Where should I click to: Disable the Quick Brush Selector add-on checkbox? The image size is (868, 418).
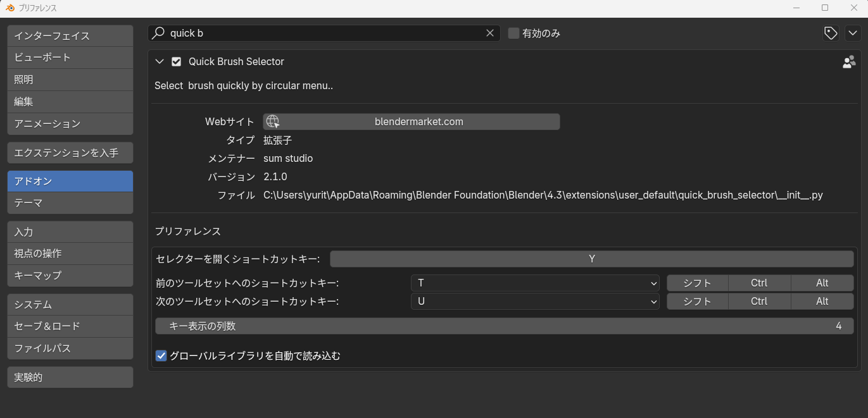point(177,61)
